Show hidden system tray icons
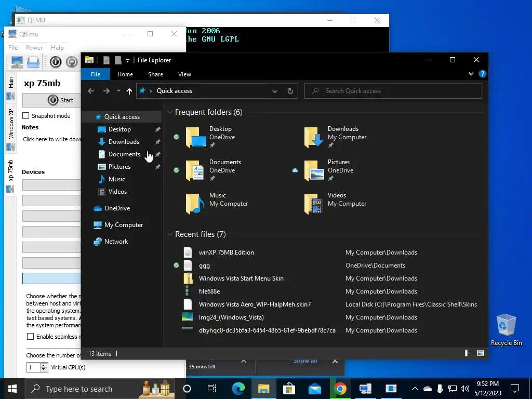Viewport: 532px width, 399px height. [415, 389]
